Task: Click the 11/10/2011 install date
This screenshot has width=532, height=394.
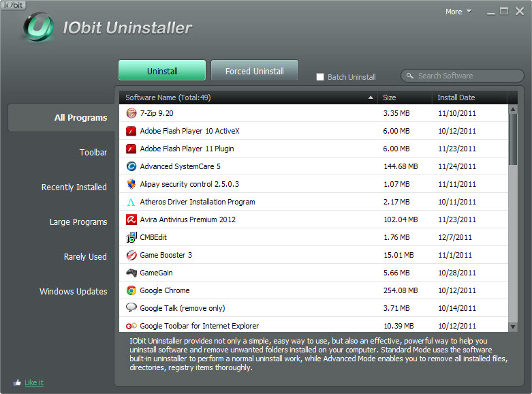Action: coord(457,113)
